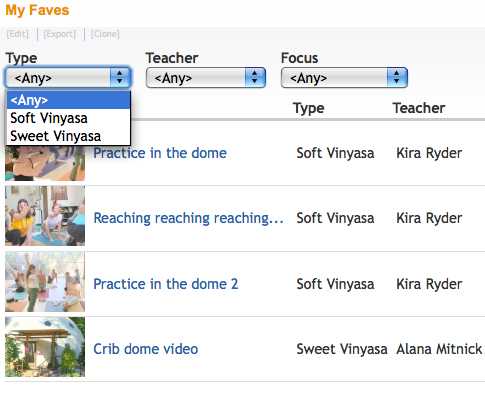Choose Sweet Vinyasa in the Type list
Image resolution: width=485 pixels, height=395 pixels.
coord(68,136)
